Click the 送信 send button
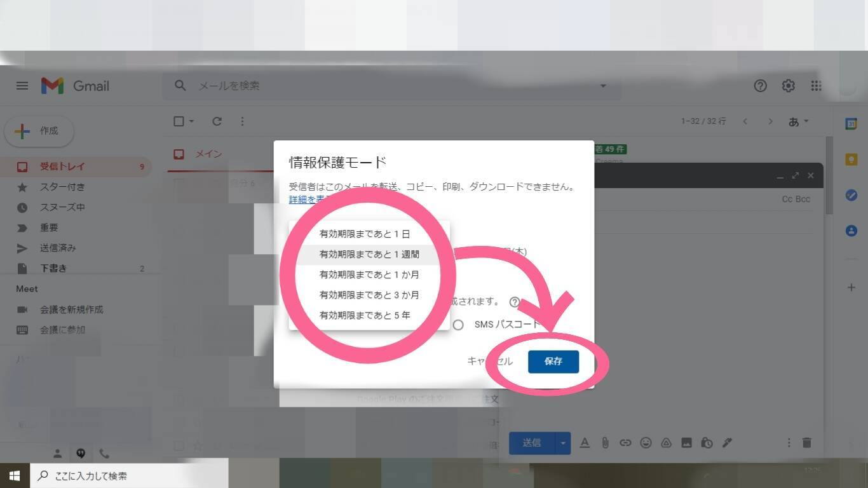The height and width of the screenshot is (488, 868). 532,443
